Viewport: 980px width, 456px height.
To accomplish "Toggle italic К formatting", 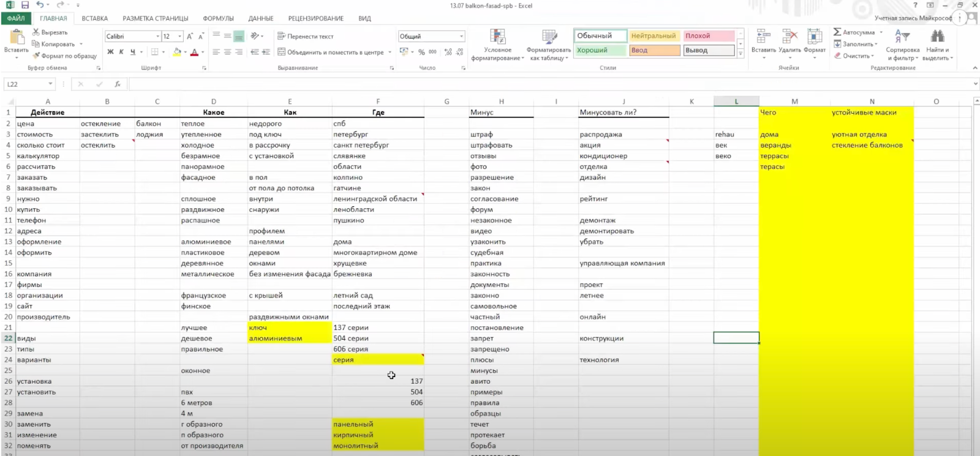I will [x=121, y=52].
